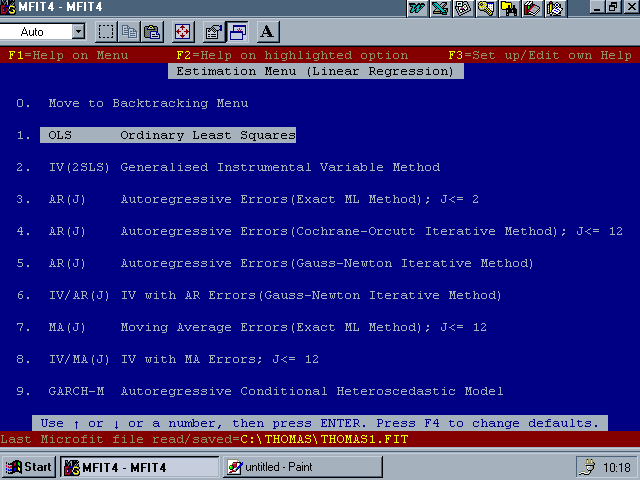Select OLS Ordinary Least Squares option
This screenshot has width=640, height=480.
coord(168,135)
